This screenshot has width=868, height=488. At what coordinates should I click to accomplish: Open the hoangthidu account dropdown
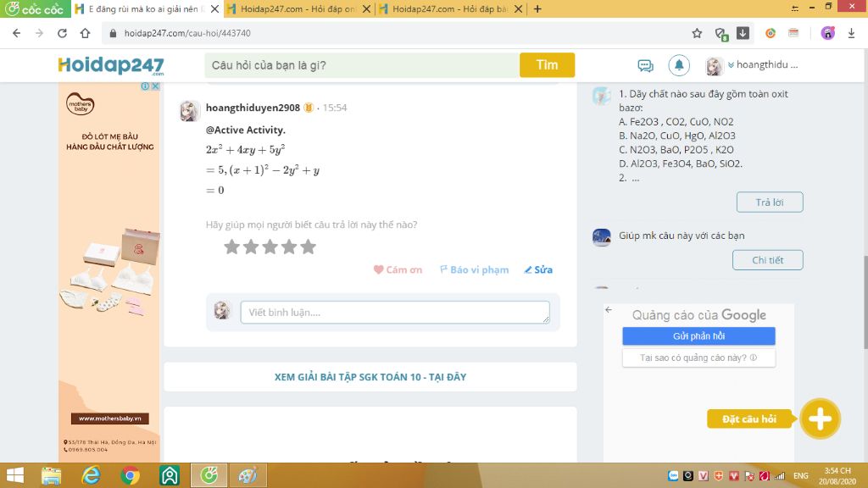click(x=764, y=64)
